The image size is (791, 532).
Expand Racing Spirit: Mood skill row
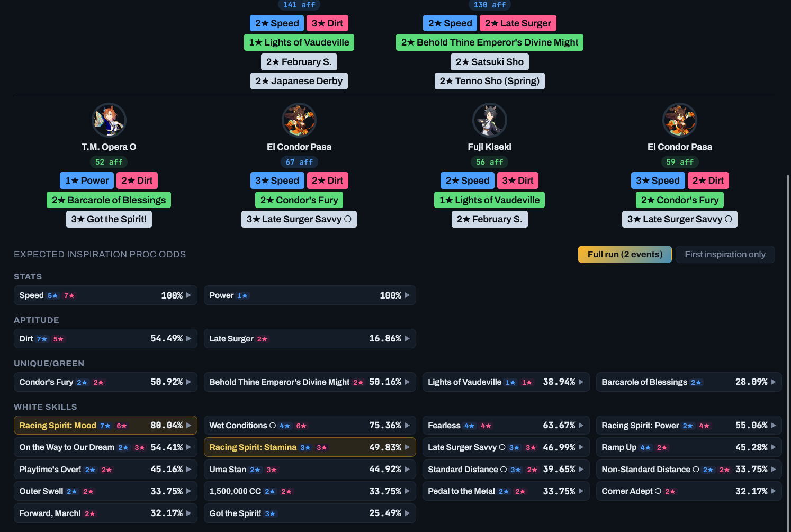point(105,425)
